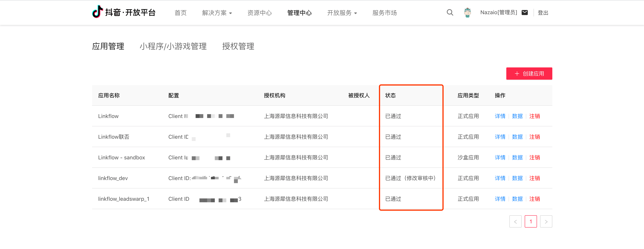Expand the 开放服务 dropdown menu
Viewport: 644px width, 249px height.
click(x=342, y=13)
